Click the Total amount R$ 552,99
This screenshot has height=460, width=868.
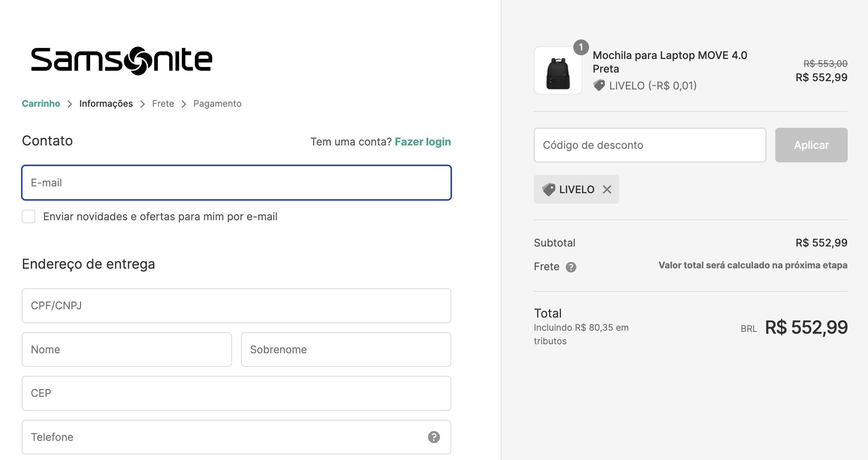[x=806, y=327]
